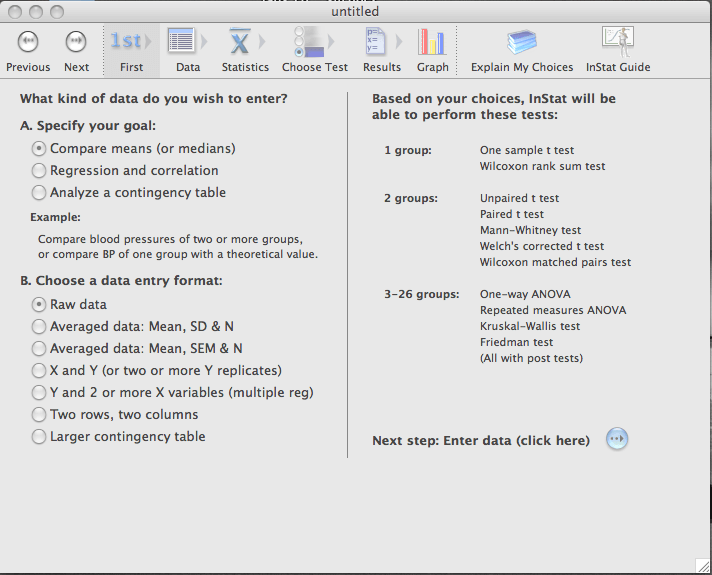The image size is (712, 575).
Task: Click the Next arrow icon
Action: click(76, 42)
